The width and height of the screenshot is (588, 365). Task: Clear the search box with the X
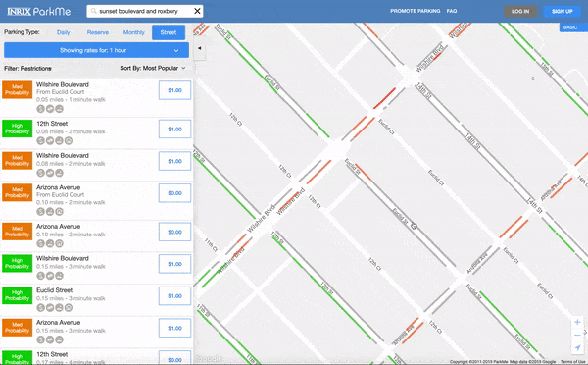pyautogui.click(x=197, y=11)
